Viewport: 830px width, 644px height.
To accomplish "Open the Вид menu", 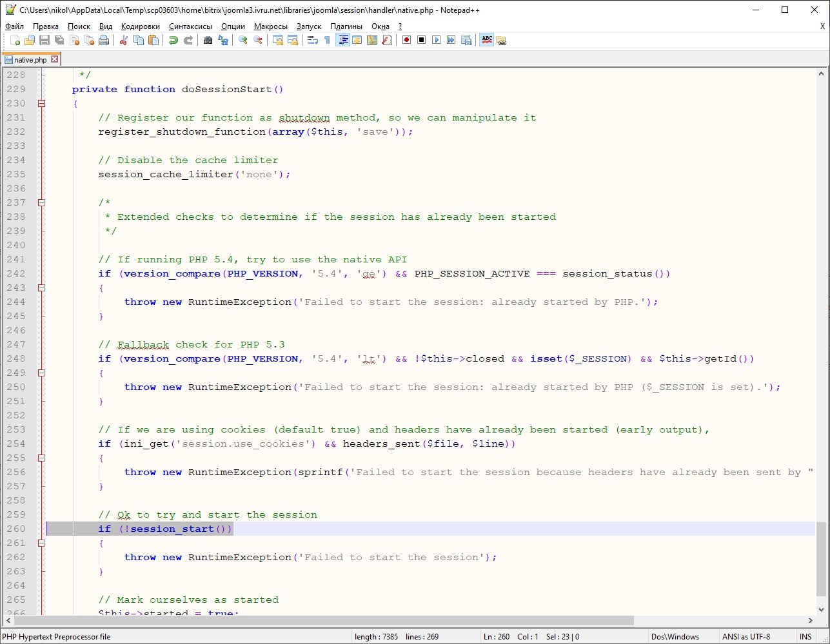I will [x=106, y=26].
